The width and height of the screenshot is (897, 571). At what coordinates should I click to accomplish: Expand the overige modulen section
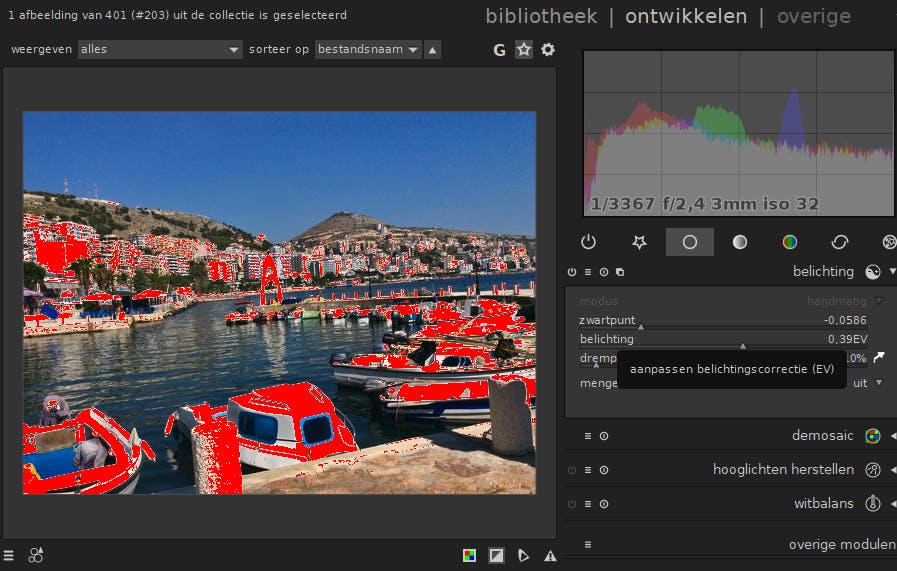click(842, 545)
